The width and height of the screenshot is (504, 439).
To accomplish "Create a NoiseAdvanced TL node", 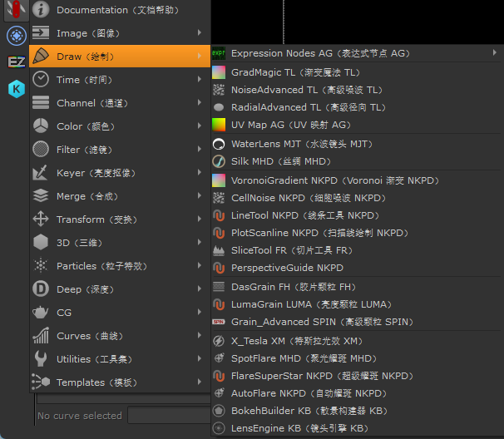I will point(356,90).
